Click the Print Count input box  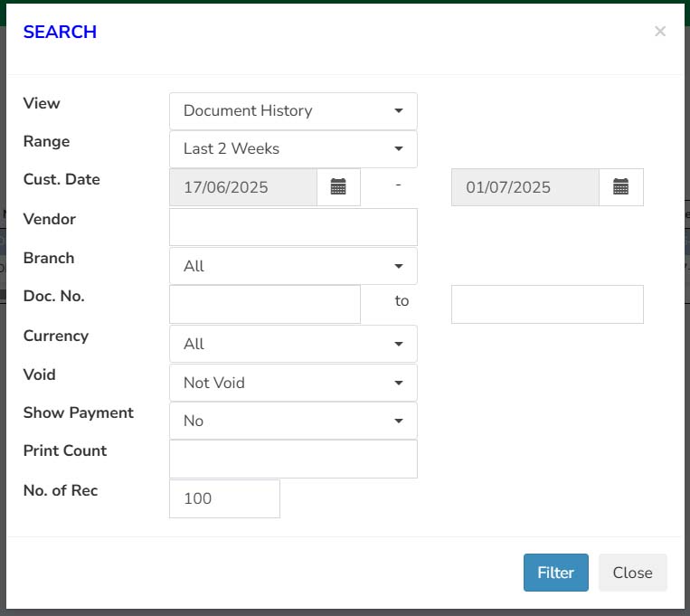point(293,459)
